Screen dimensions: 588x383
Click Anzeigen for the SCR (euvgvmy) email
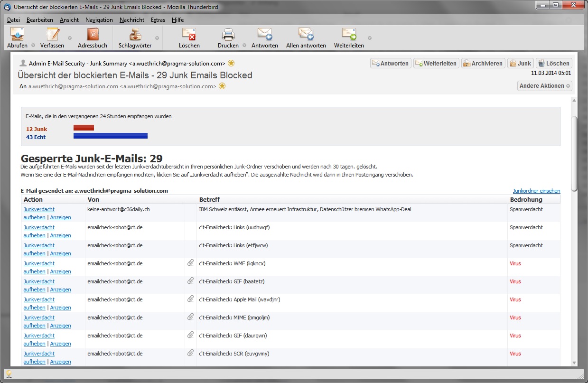(x=61, y=362)
